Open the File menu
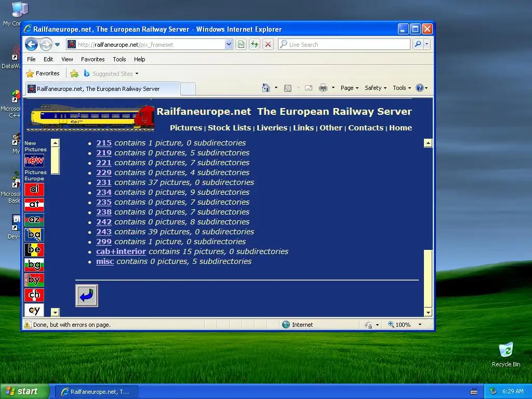The height and width of the screenshot is (399, 532). coord(31,59)
